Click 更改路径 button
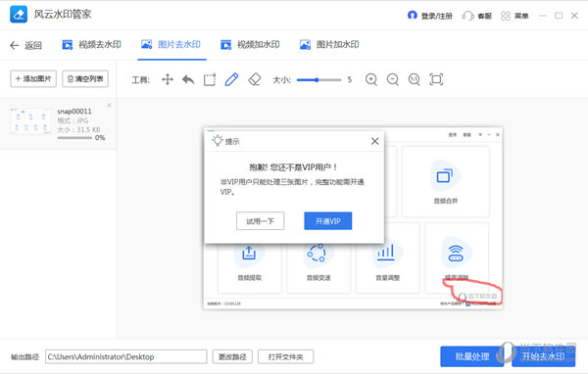Image resolution: width=588 pixels, height=374 pixels. pyautogui.click(x=232, y=356)
